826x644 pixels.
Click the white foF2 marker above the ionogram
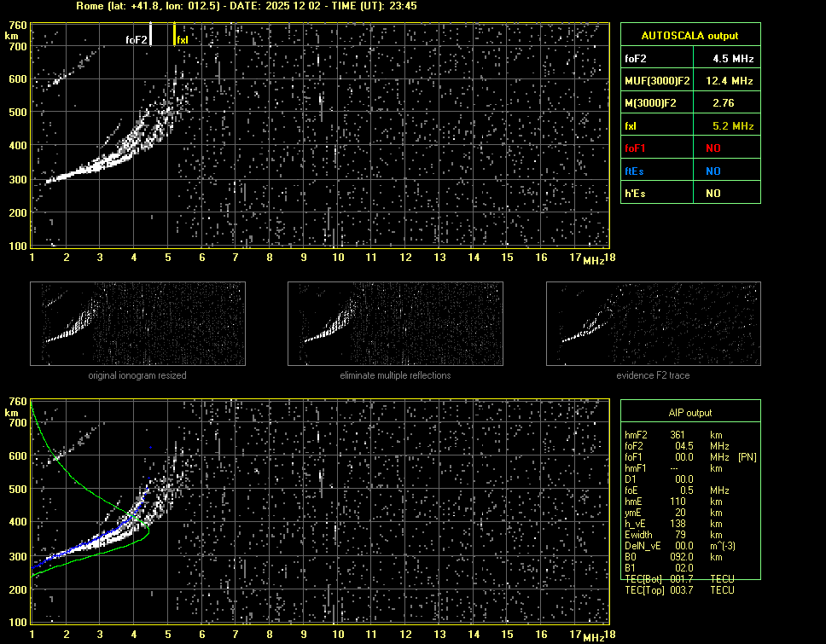pyautogui.click(x=150, y=33)
